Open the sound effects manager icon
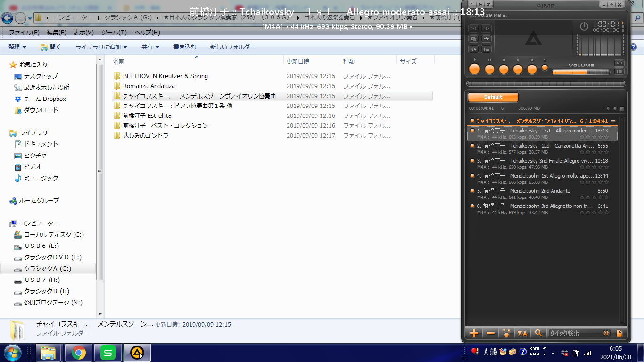The width and height of the screenshot is (644, 362). (x=487, y=39)
